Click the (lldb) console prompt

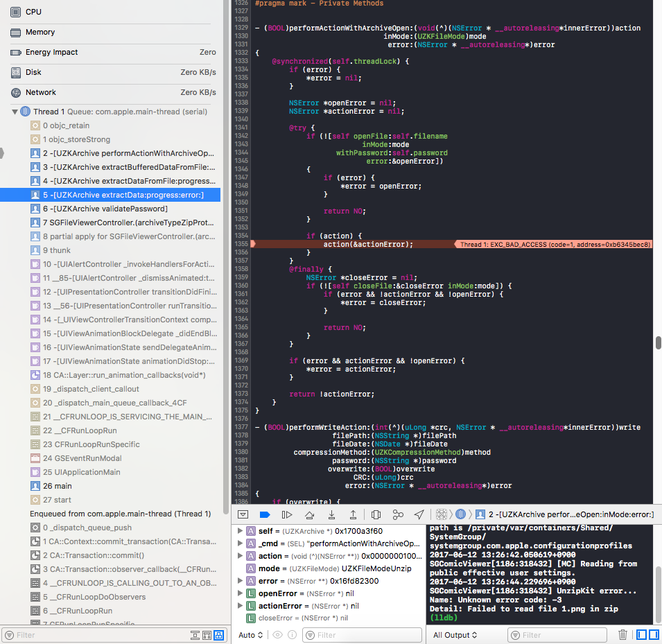click(444, 618)
